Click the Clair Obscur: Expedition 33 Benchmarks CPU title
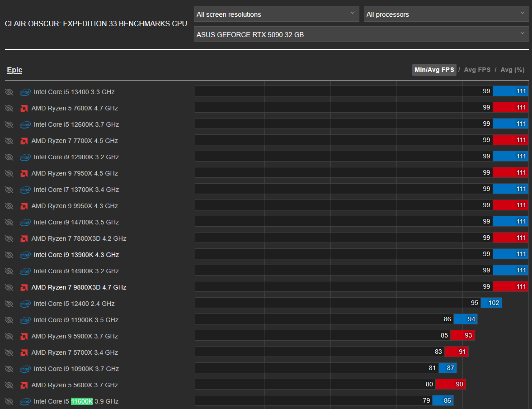 point(96,24)
